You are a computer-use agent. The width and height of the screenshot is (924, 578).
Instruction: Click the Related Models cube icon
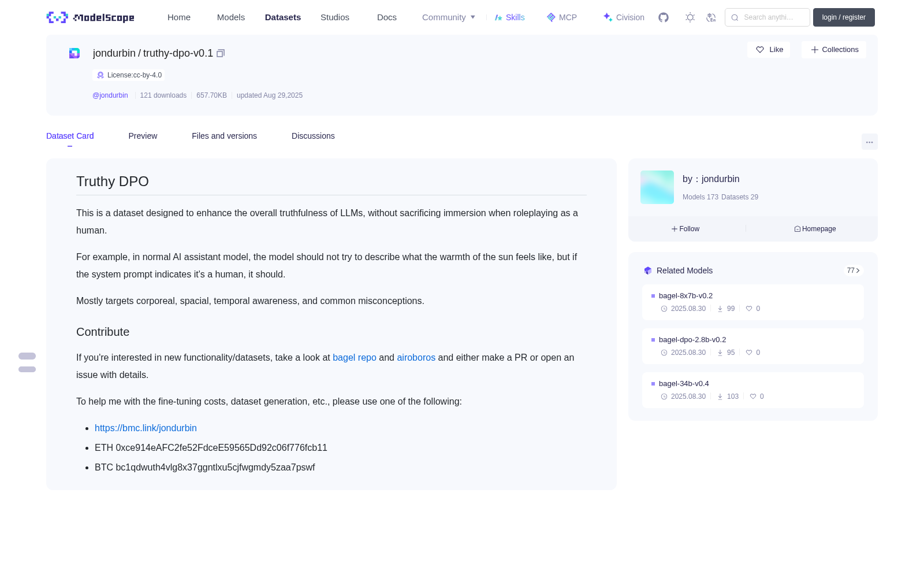click(x=648, y=271)
